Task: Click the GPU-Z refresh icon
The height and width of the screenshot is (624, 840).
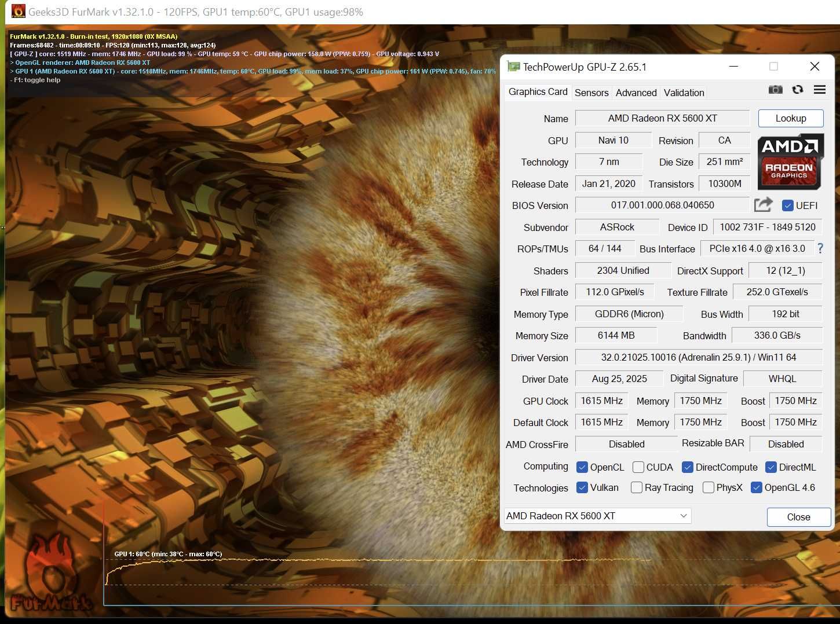Action: [x=798, y=90]
